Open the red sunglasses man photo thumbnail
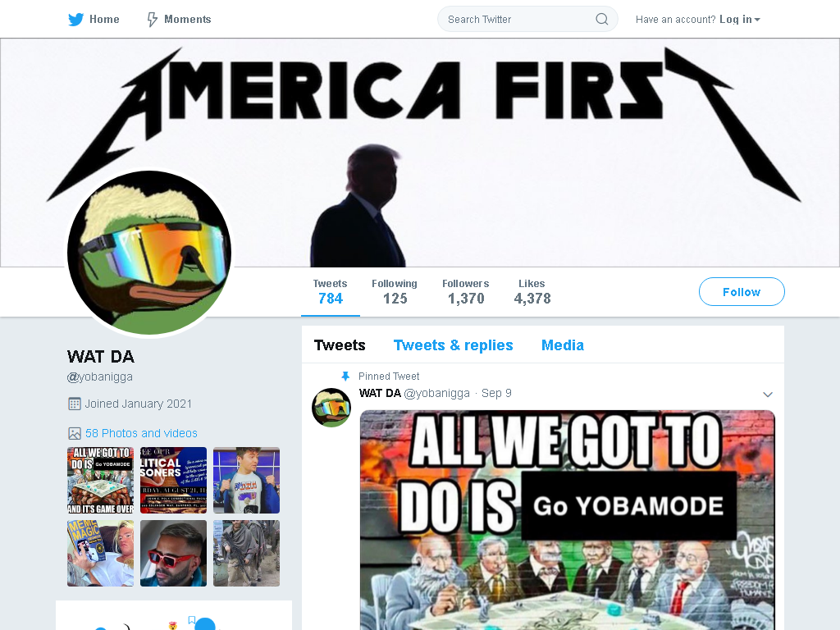This screenshot has height=630, width=840. (174, 553)
